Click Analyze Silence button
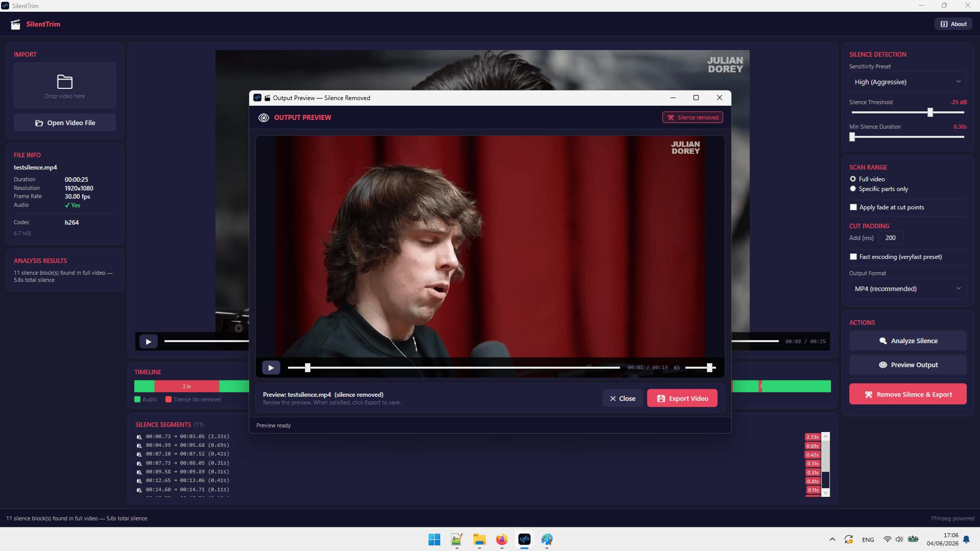Image resolution: width=980 pixels, height=551 pixels. (907, 341)
